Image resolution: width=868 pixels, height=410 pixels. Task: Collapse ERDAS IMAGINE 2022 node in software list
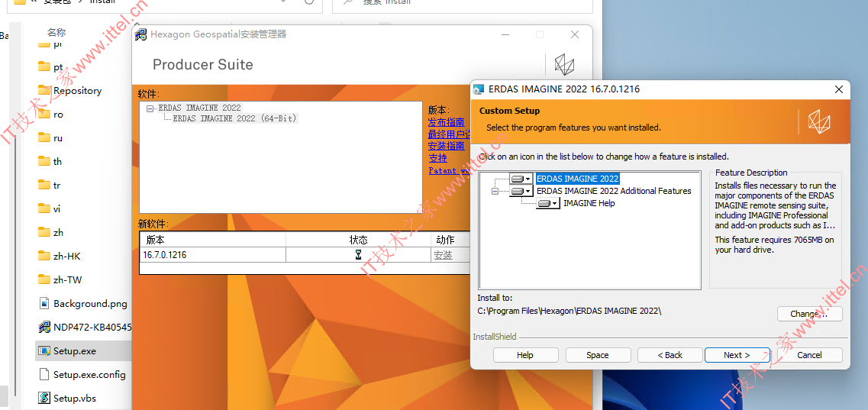pyautogui.click(x=150, y=108)
